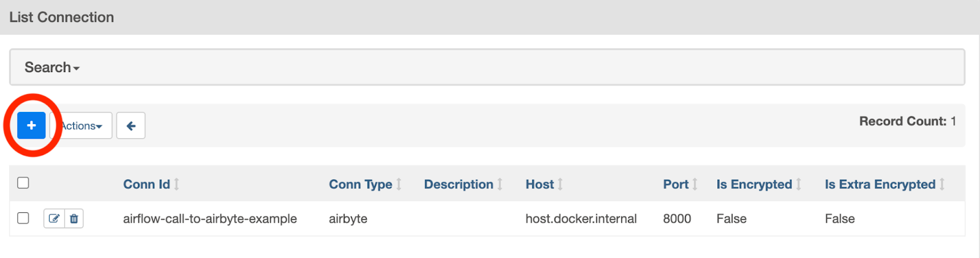Click sort arrows next to Port
This screenshot has width=980, height=258.
click(x=695, y=184)
